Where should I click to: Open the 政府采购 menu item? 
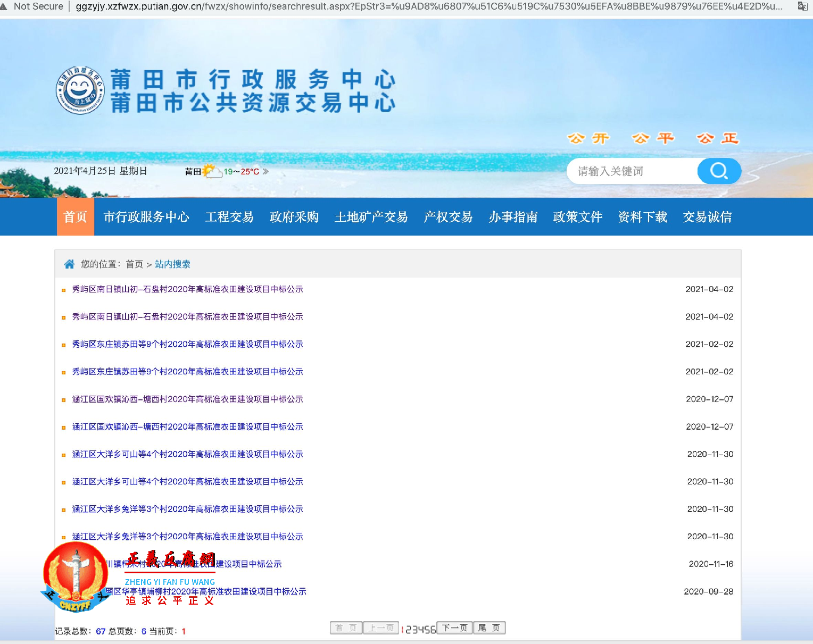click(294, 217)
